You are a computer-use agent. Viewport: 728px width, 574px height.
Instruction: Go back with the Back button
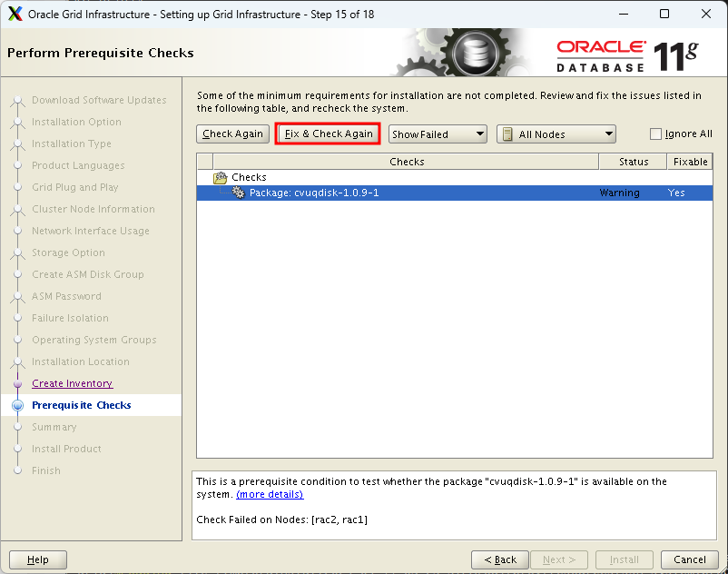[500, 559]
